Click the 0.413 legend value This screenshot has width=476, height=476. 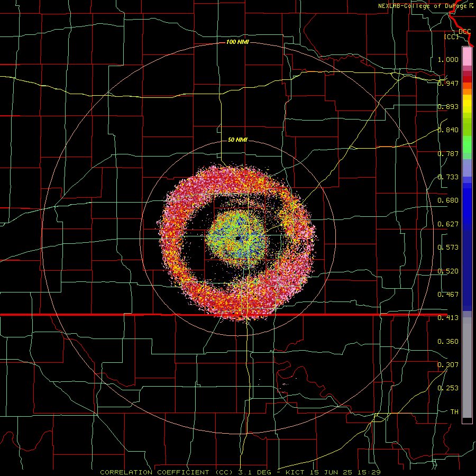(x=448, y=318)
